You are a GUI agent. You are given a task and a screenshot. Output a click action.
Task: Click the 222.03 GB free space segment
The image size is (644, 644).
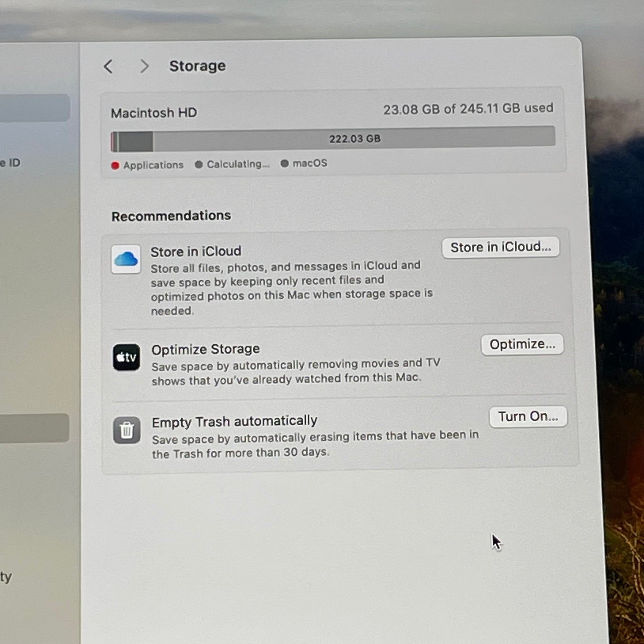tap(354, 138)
